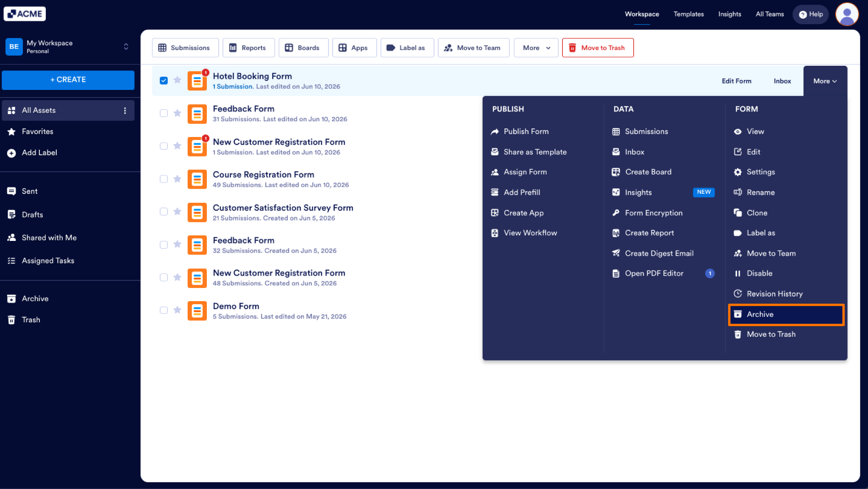This screenshot has height=489, width=868.
Task: Check the New Customer Registration Form (48 Submissions) checkbox
Action: point(164,277)
